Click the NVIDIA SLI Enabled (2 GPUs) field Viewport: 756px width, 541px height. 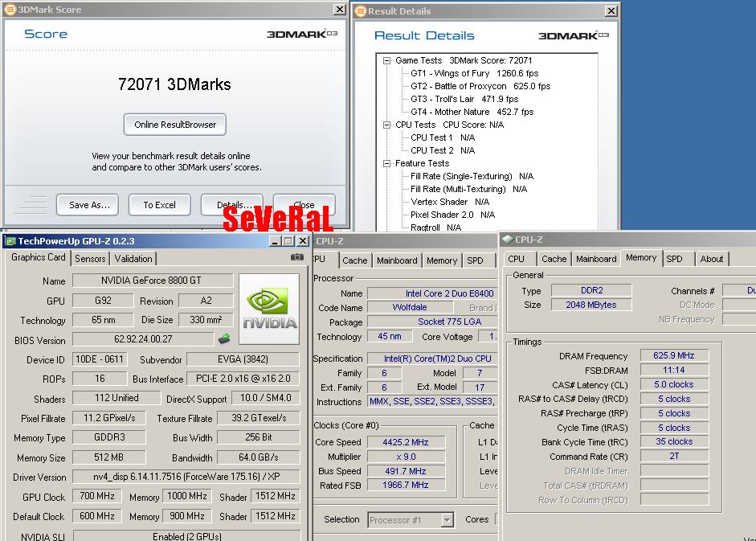coord(186,535)
